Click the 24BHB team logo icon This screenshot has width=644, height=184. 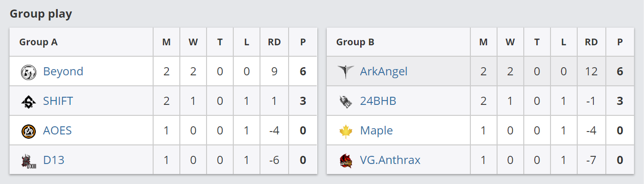click(x=345, y=102)
